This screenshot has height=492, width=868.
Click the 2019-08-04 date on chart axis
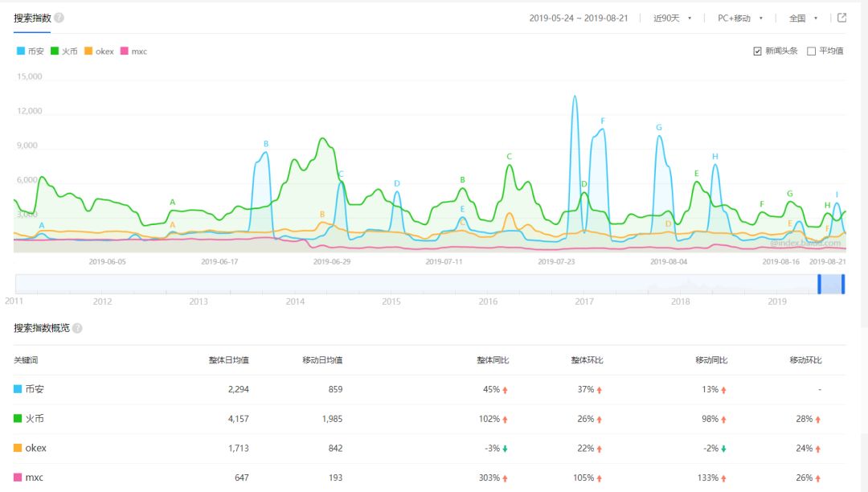[x=669, y=262]
